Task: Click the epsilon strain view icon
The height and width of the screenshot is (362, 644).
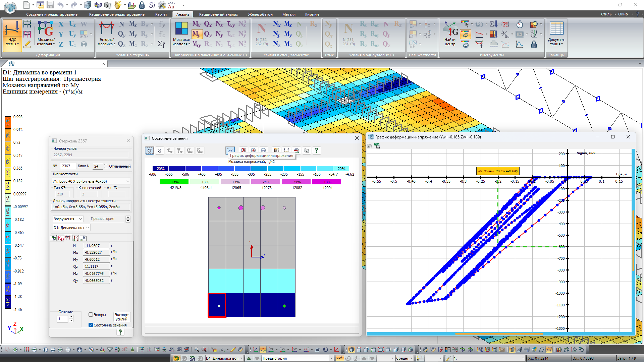Action: (x=160, y=150)
